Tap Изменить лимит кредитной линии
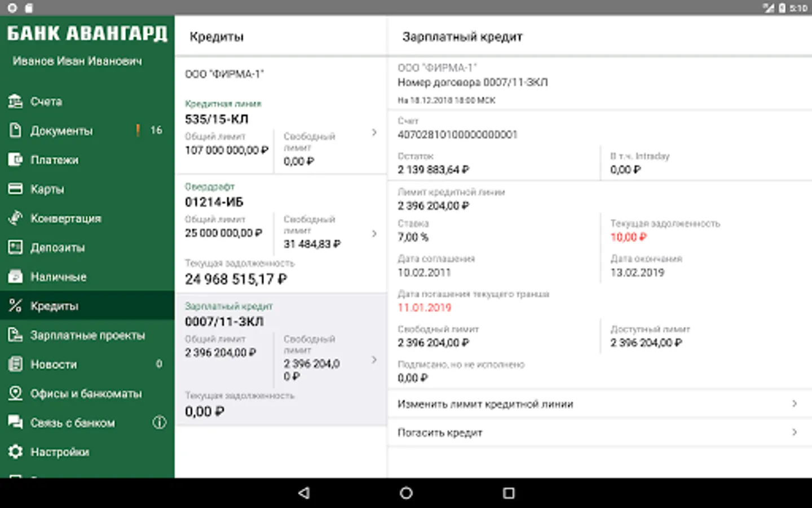The width and height of the screenshot is (812, 508). tap(600, 404)
